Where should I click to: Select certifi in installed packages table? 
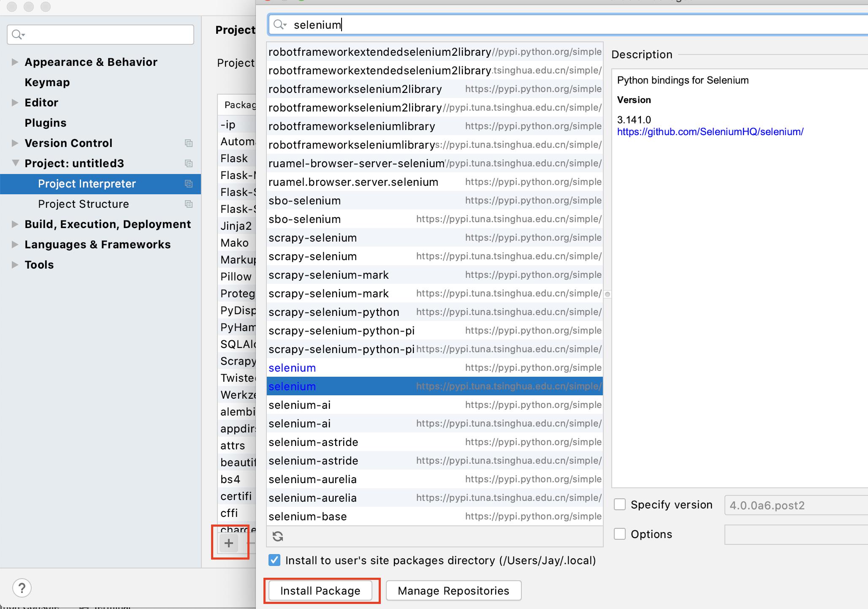[237, 496]
